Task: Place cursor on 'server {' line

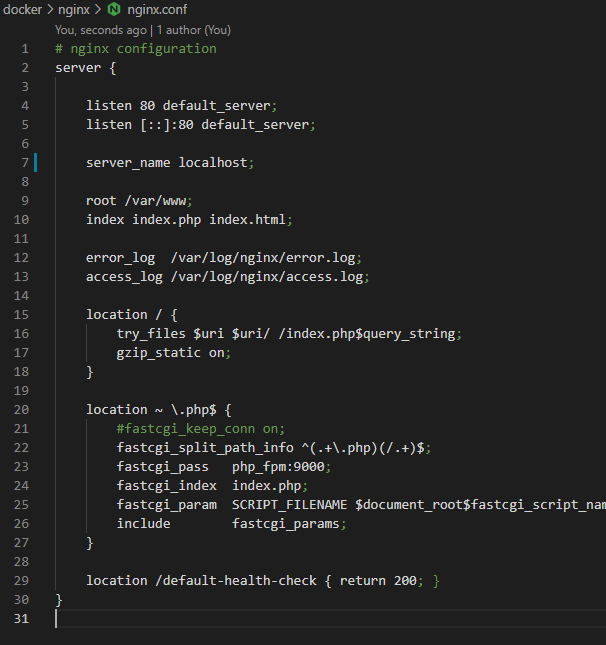Action: (86, 67)
